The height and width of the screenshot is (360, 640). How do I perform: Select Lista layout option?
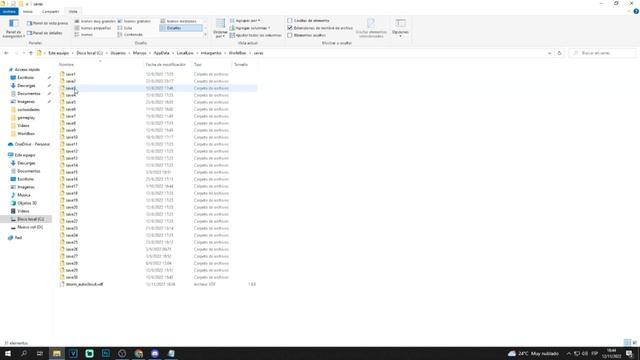coord(125,28)
